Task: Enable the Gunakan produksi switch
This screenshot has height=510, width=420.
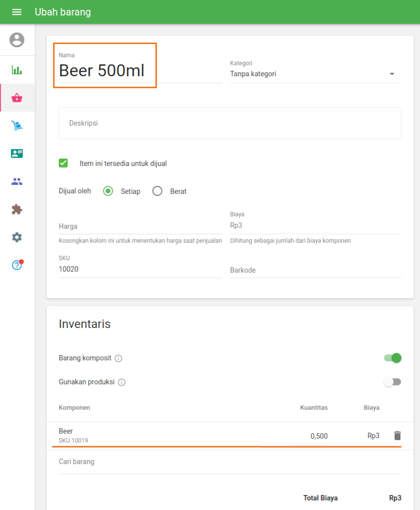Action: click(x=392, y=382)
